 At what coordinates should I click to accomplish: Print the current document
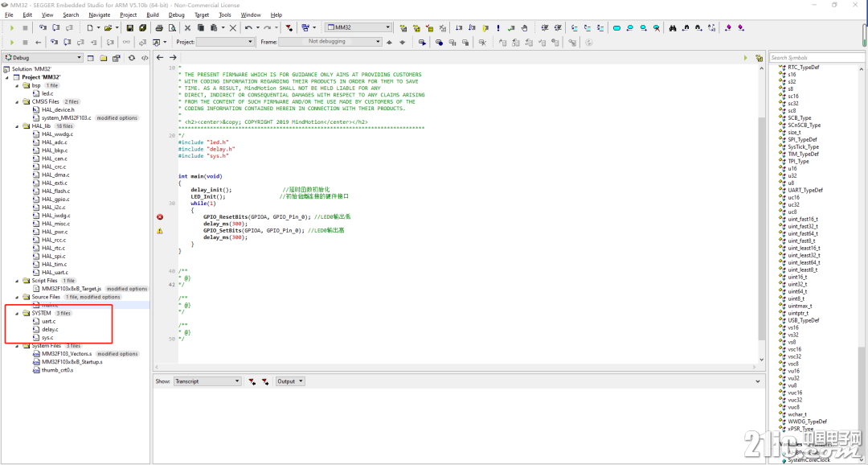pyautogui.click(x=159, y=27)
